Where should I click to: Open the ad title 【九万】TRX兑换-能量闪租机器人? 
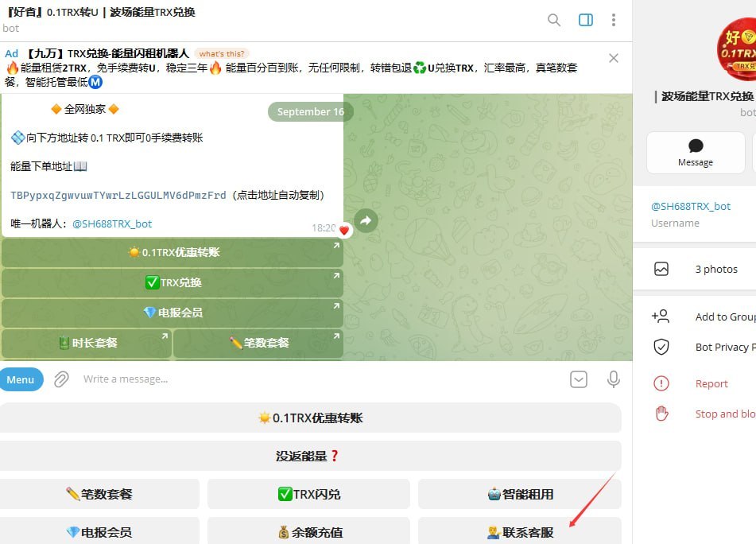107,53
